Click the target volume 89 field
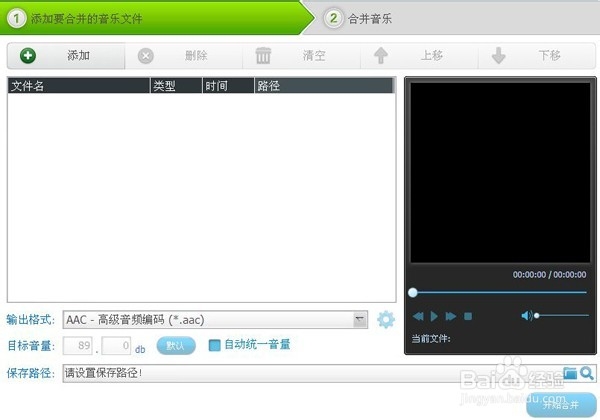The image size is (600, 420). pyautogui.click(x=78, y=346)
